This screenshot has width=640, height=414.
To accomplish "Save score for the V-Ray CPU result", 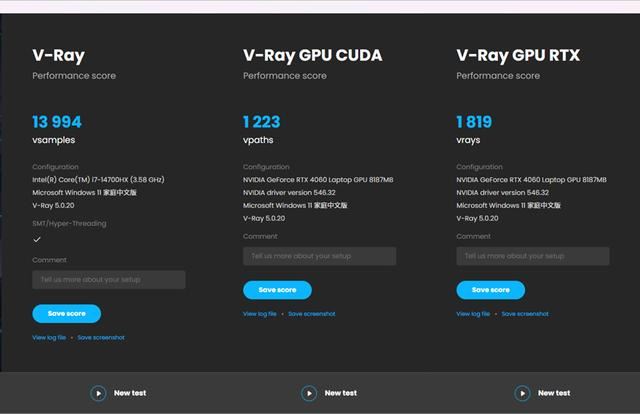I will pyautogui.click(x=66, y=313).
